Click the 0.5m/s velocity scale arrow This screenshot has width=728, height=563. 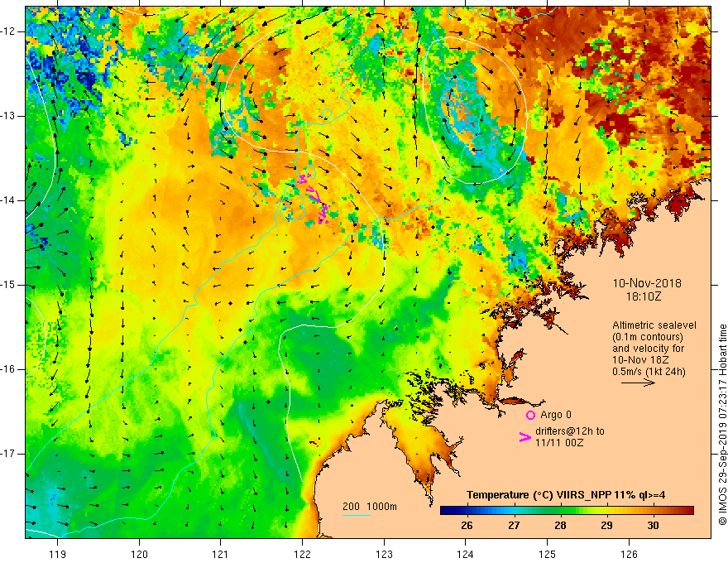pyautogui.click(x=638, y=383)
